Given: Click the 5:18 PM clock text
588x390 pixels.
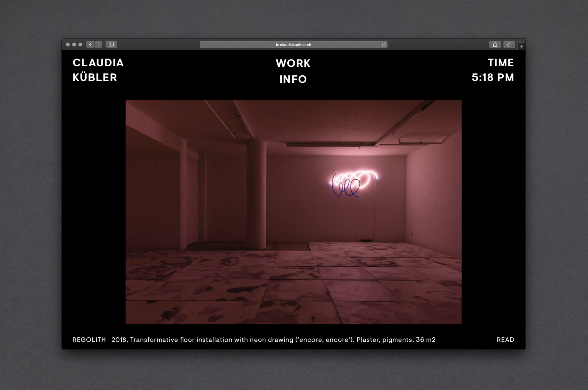Looking at the screenshot, I should 492,77.
